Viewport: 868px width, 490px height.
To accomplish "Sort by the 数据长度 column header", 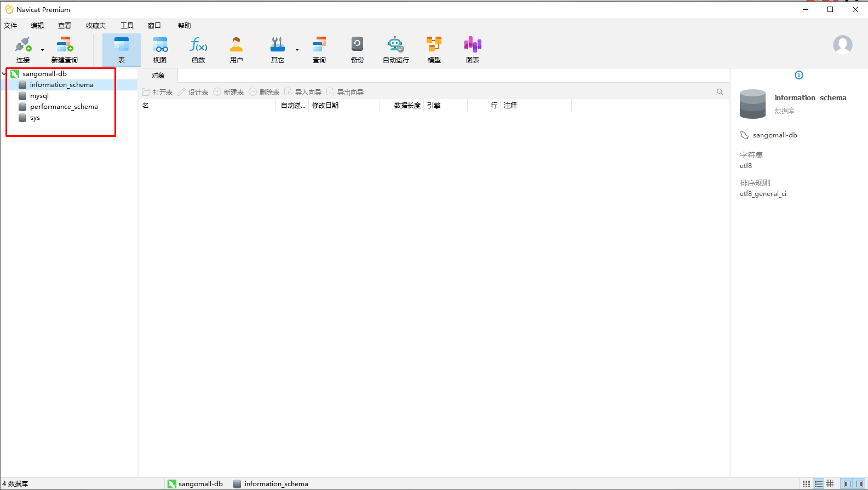I will (x=402, y=106).
